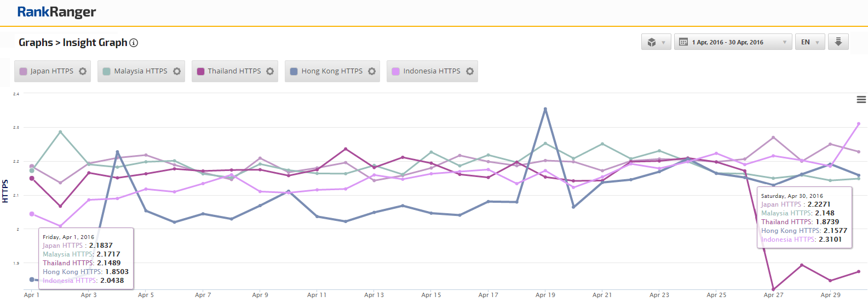
Task: Click Hong Kong peak point on Apr 19
Action: pos(545,109)
